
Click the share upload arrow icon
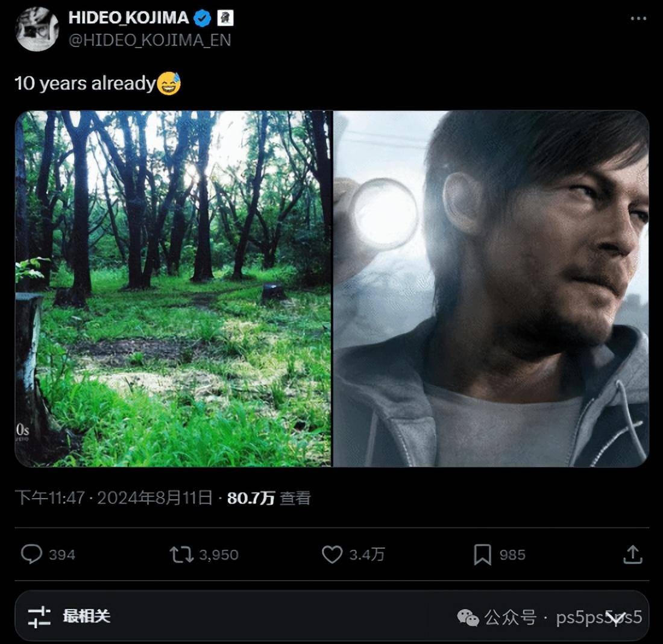tap(632, 554)
